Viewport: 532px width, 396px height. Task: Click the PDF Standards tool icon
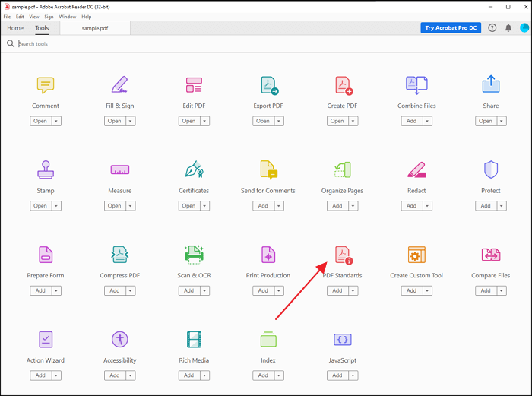pos(343,255)
